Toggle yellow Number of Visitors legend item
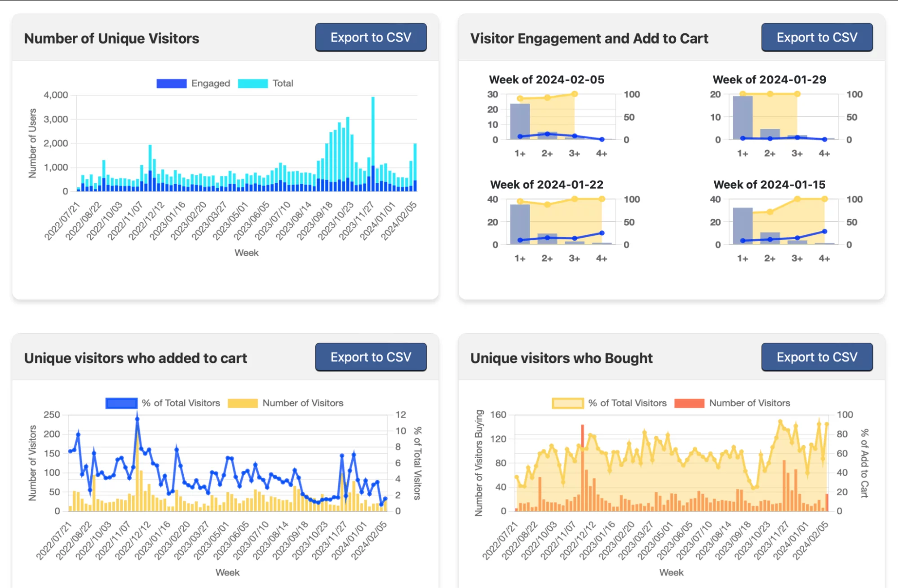The width and height of the screenshot is (898, 588). pyautogui.click(x=286, y=403)
